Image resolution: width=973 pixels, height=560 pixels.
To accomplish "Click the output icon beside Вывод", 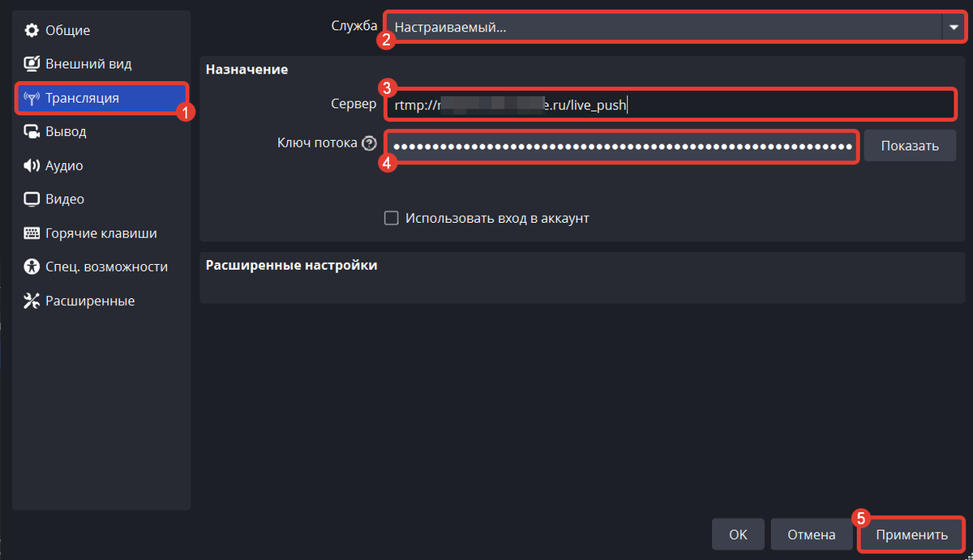I will coord(32,132).
